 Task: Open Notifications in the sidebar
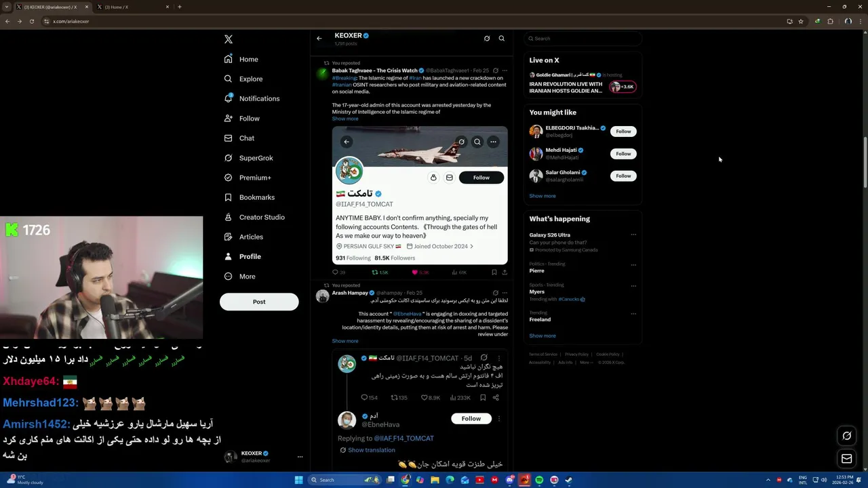pyautogui.click(x=252, y=98)
